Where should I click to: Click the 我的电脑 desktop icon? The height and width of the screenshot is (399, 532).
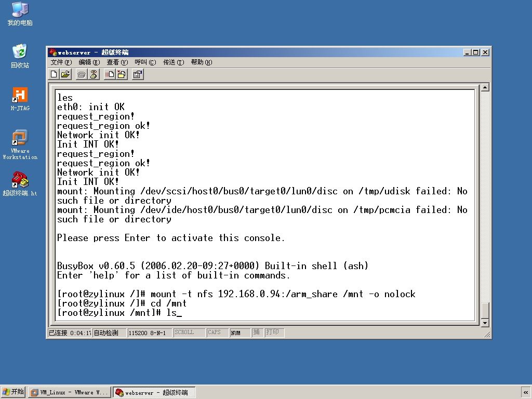pyautogui.click(x=20, y=14)
